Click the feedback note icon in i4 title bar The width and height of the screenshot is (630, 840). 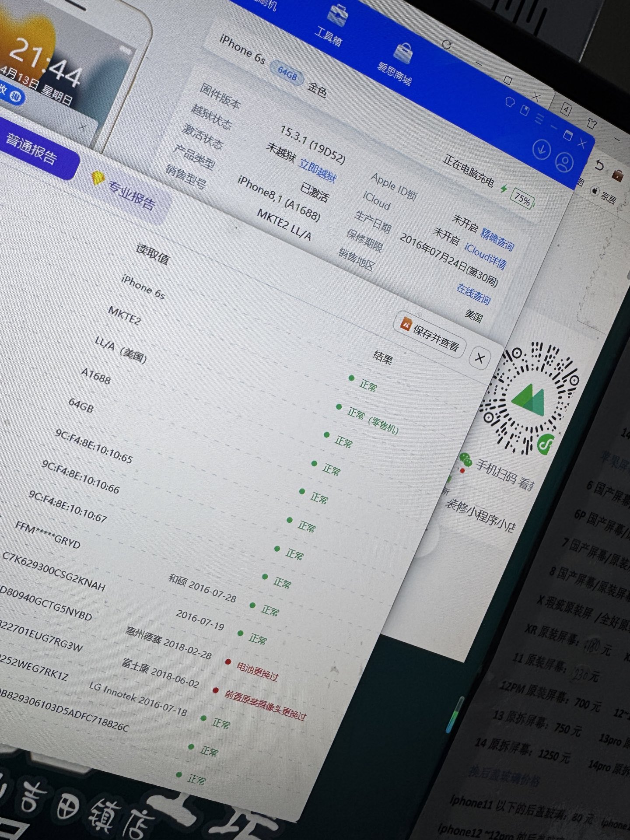[525, 110]
